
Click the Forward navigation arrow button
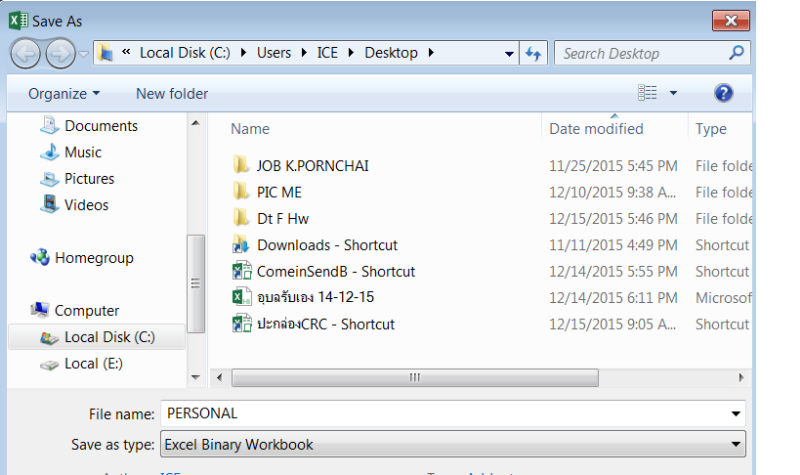[58, 53]
